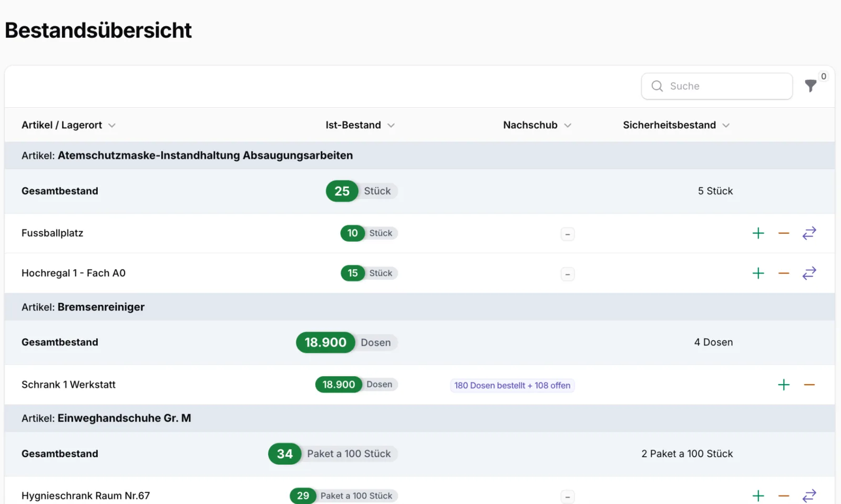Transfer stock from Hochregal 1 - Fach A0

pos(809,273)
